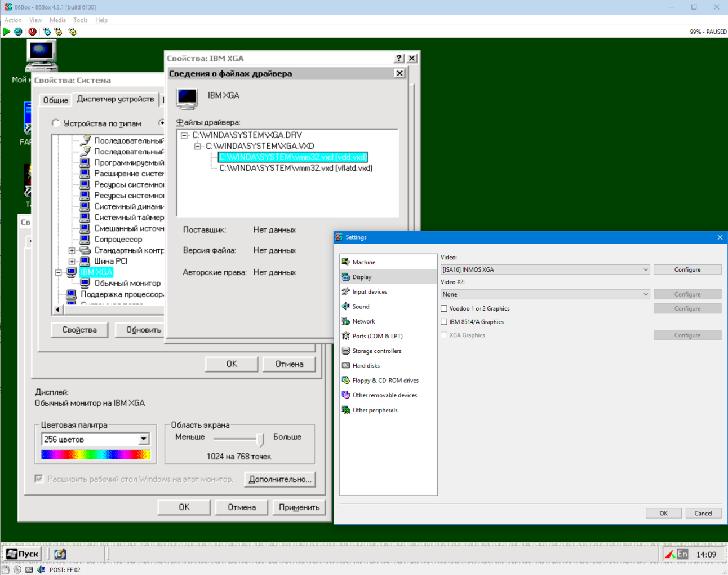Click Configure next to the Video dropdown
This screenshot has height=575, width=728.
pyautogui.click(x=687, y=269)
